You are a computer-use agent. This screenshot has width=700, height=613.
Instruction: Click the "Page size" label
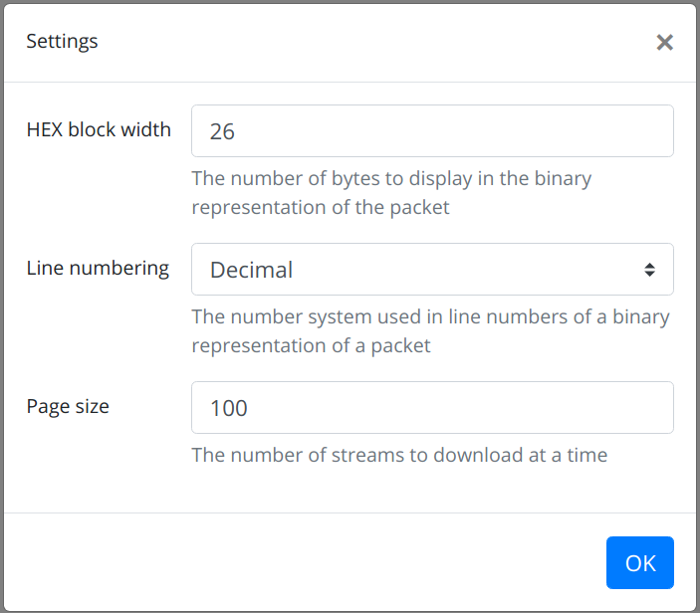pyautogui.click(x=68, y=406)
